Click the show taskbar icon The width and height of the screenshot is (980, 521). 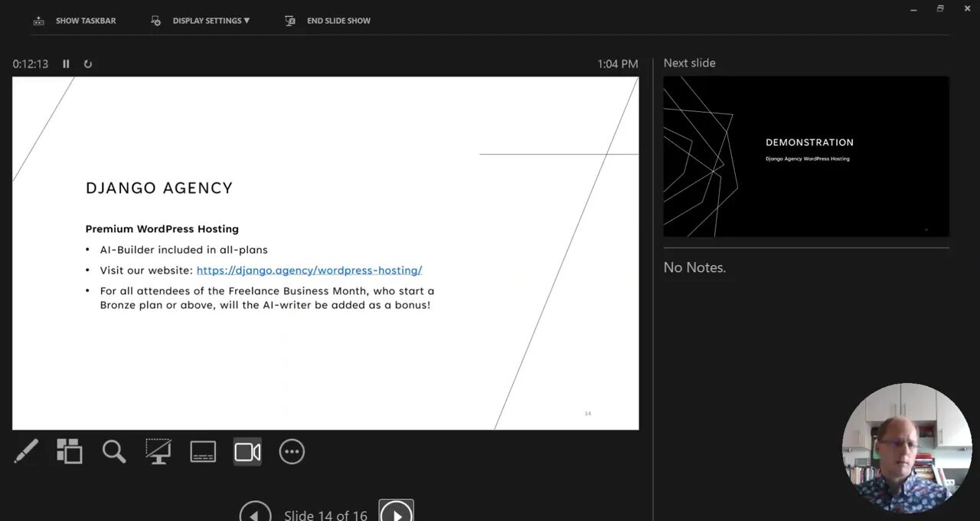pos(39,21)
